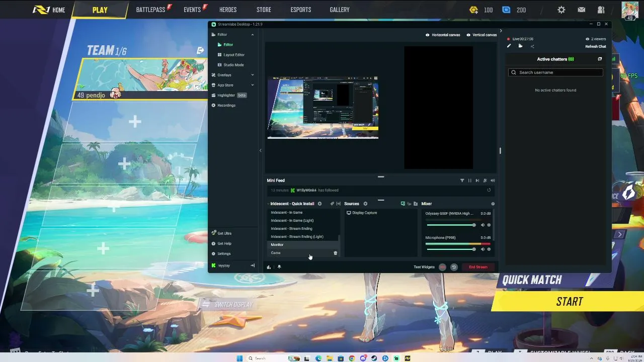Click the camera icon under the Live timer
The image size is (644, 362).
point(520,46)
